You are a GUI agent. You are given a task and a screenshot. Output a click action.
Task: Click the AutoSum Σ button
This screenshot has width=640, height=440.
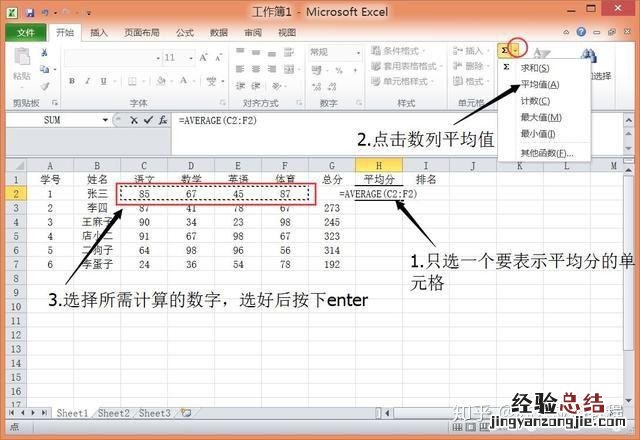coord(504,51)
